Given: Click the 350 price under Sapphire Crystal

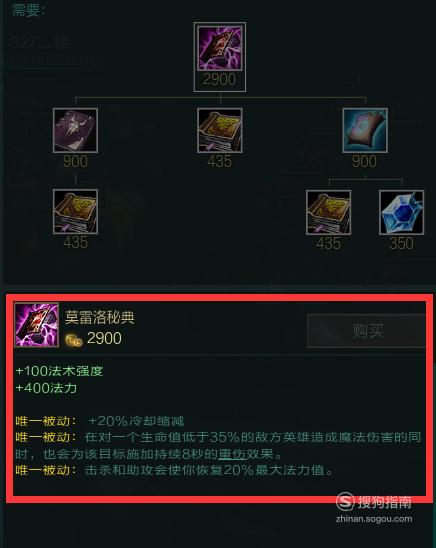Looking at the screenshot, I should point(401,243).
